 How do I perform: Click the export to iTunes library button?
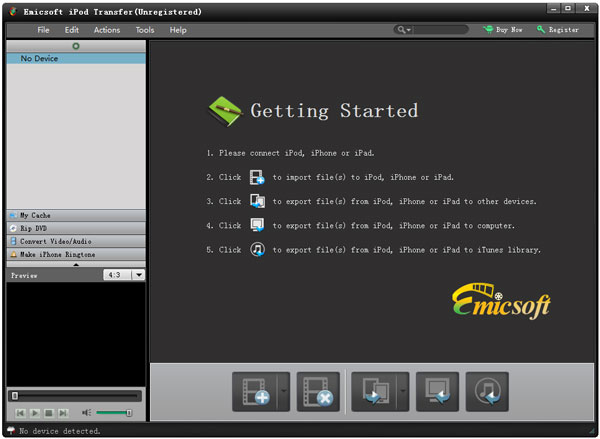(x=487, y=391)
